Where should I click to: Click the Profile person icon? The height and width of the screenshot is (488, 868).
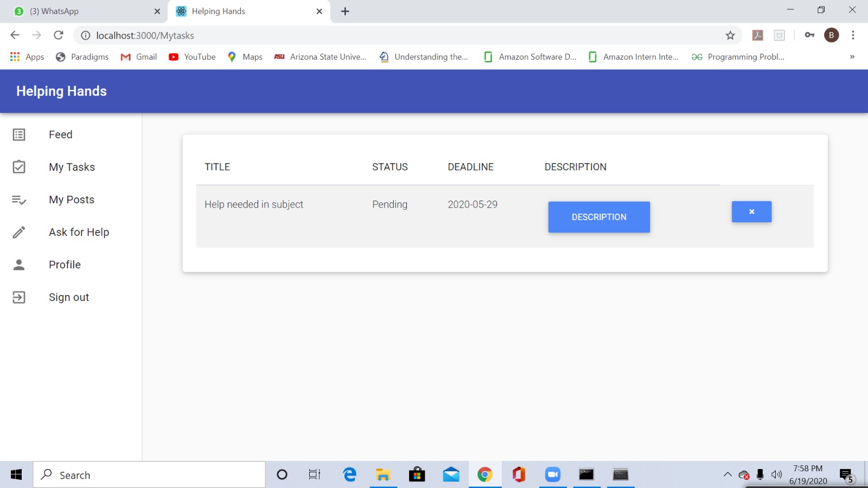(x=19, y=265)
